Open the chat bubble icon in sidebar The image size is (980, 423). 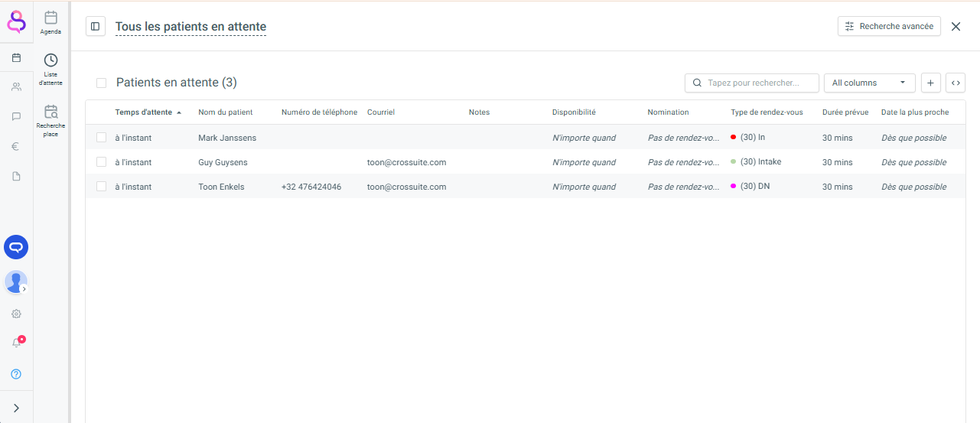16,117
